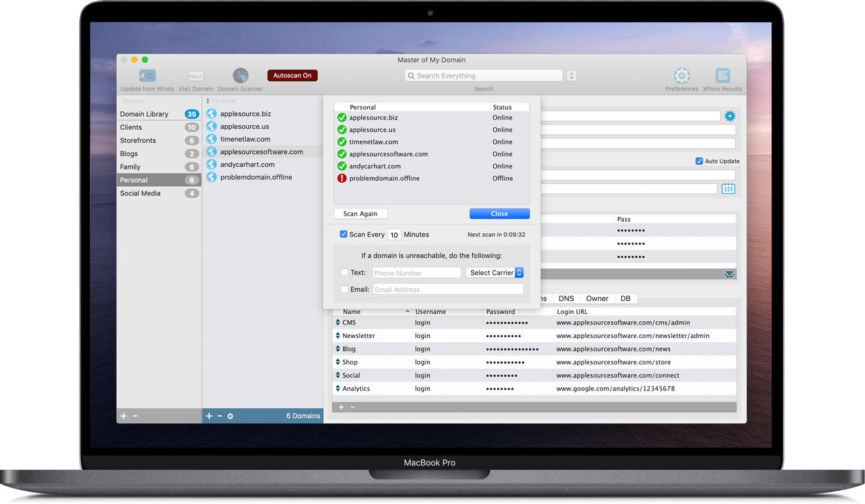
Task: Click the Update from WhoIs toolbar icon
Action: click(x=148, y=76)
